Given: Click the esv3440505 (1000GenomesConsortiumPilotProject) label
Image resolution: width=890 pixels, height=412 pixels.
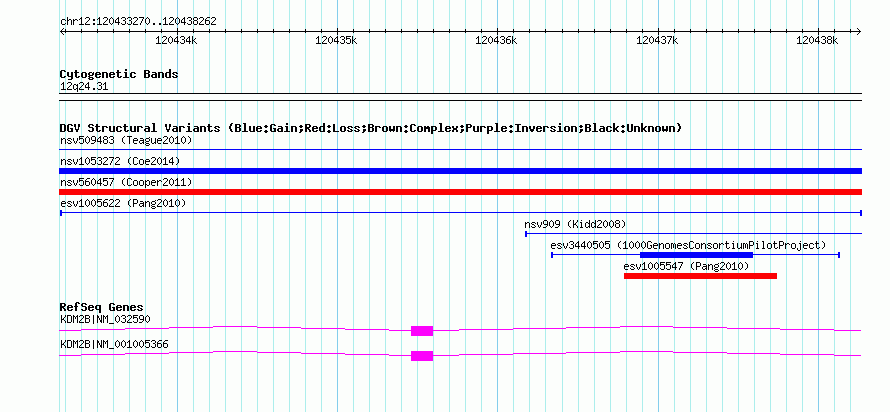Looking at the screenshot, I should point(688,245).
